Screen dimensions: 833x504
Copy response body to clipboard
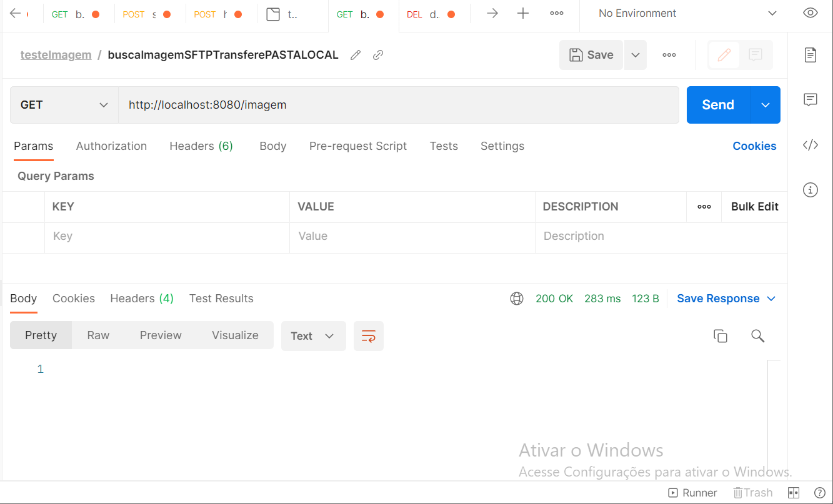721,336
